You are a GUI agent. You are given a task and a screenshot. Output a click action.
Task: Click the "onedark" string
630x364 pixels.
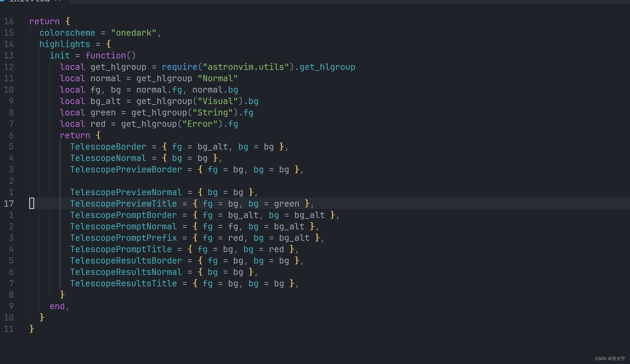tap(133, 33)
